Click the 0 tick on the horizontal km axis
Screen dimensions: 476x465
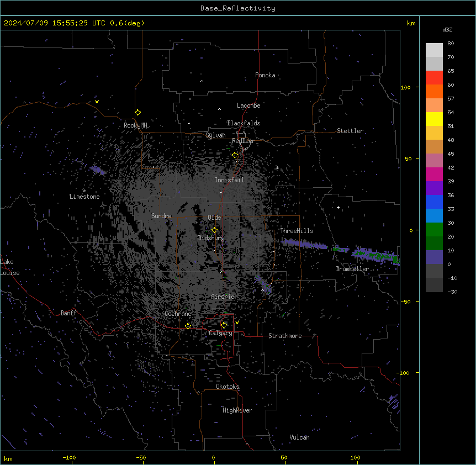coord(213,457)
